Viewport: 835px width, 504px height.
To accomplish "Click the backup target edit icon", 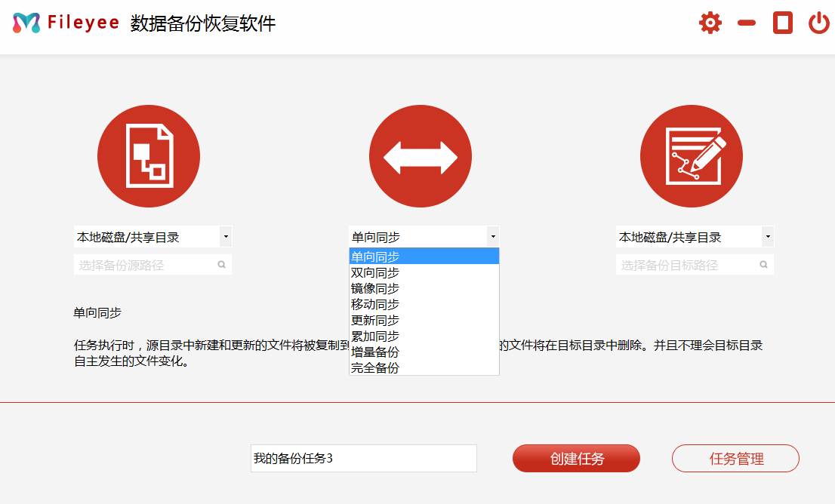I will point(691,155).
